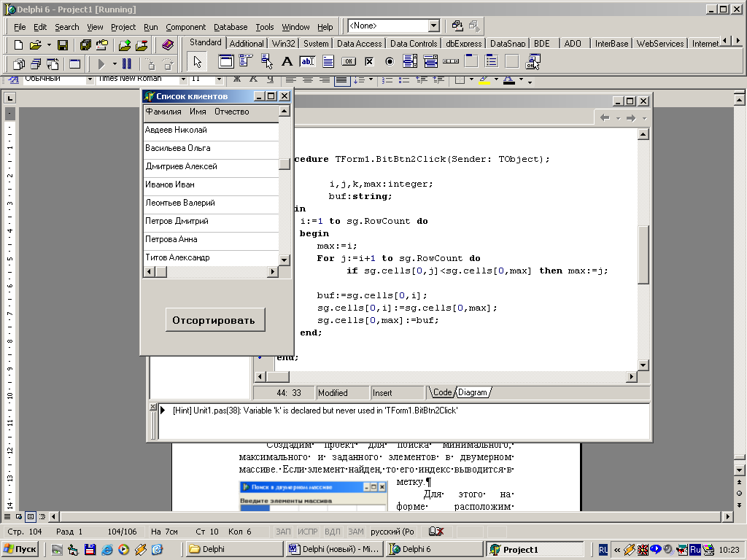Click the Отсортировать button
The height and width of the screenshot is (560, 747).
[215, 319]
